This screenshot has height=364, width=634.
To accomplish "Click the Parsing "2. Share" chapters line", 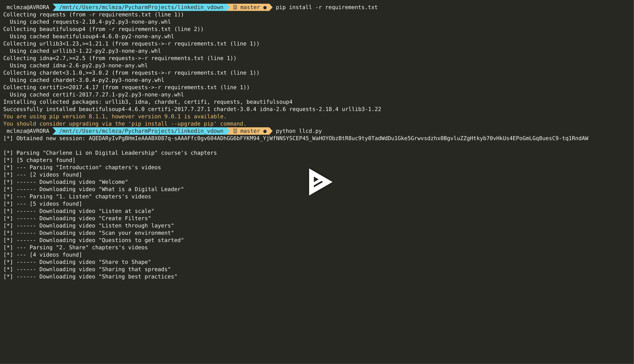I will (75, 247).
